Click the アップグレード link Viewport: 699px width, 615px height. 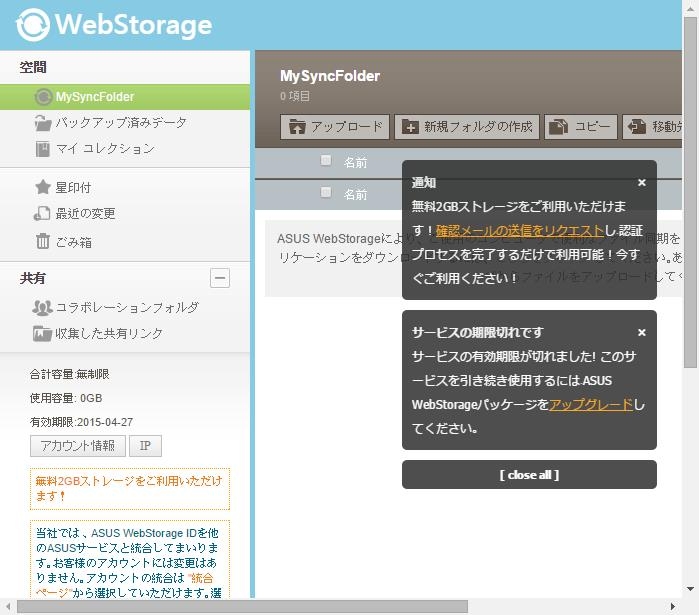(591, 405)
